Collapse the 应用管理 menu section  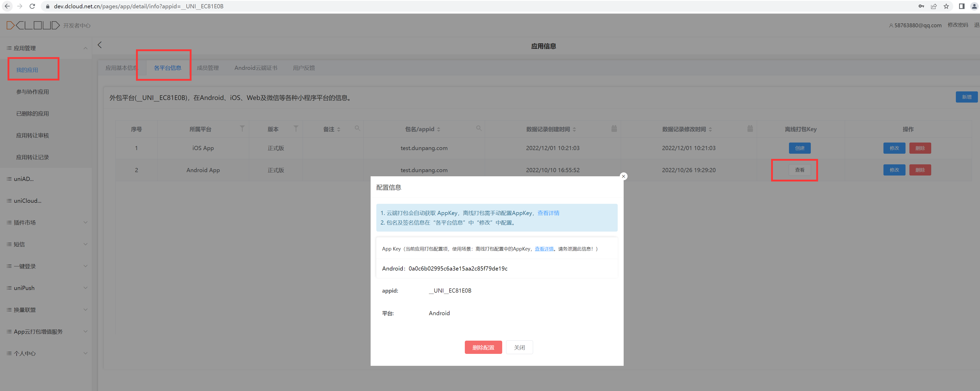tap(85, 48)
